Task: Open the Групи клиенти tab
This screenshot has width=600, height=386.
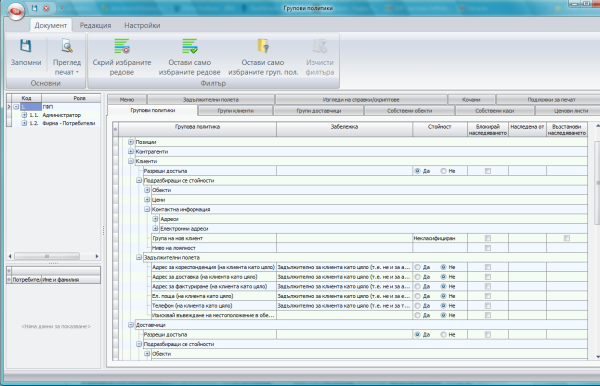Action: click(235, 111)
